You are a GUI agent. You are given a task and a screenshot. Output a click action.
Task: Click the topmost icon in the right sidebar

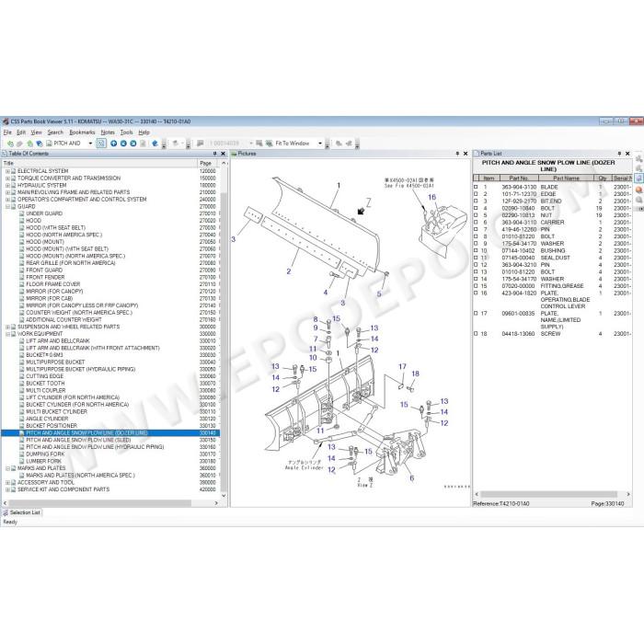pyautogui.click(x=638, y=159)
